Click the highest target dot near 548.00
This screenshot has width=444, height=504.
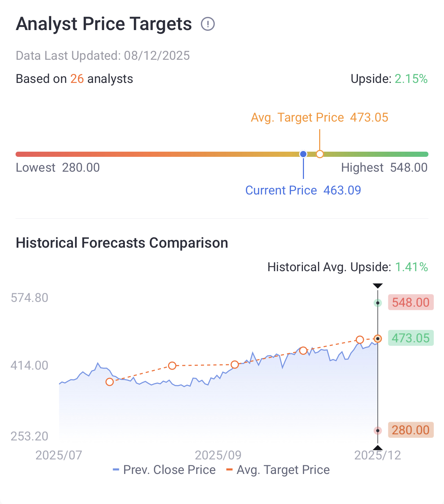tap(378, 303)
